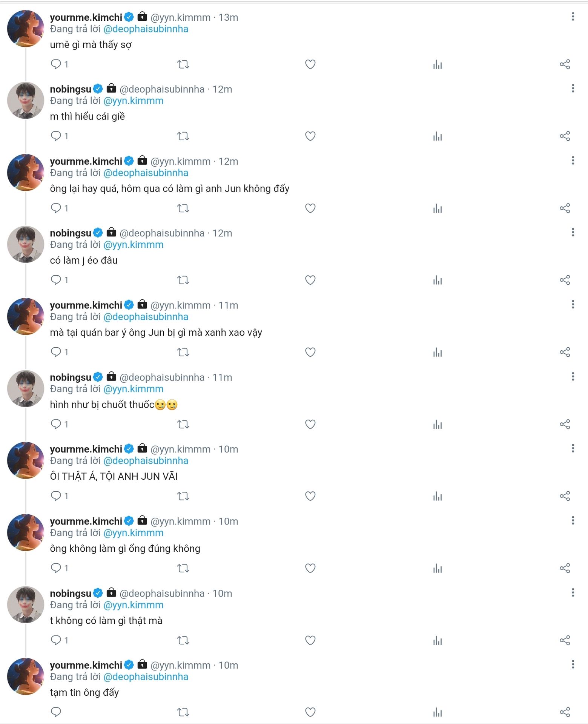The height and width of the screenshot is (724, 588).
Task: Open comments on "mà tại quán bar" tweet
Action: 56,352
